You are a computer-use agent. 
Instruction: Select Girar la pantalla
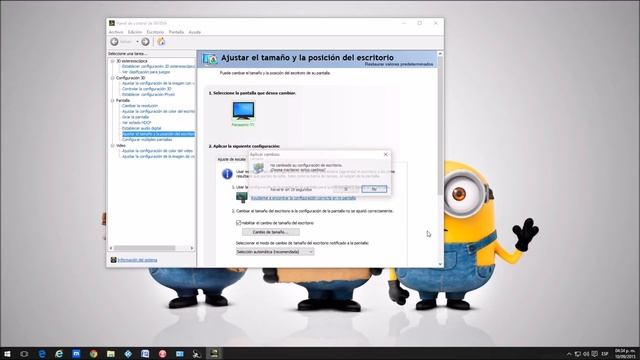135,117
